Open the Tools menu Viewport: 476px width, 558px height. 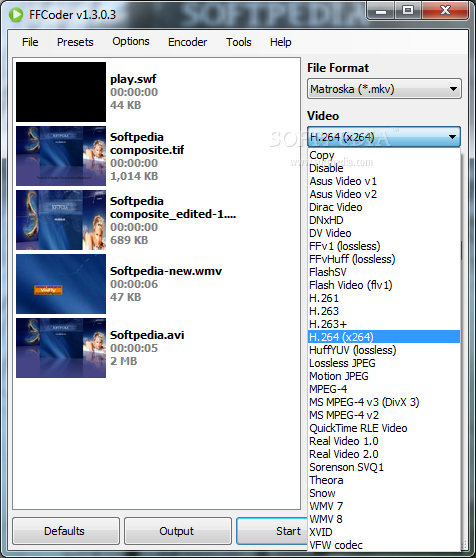[239, 42]
